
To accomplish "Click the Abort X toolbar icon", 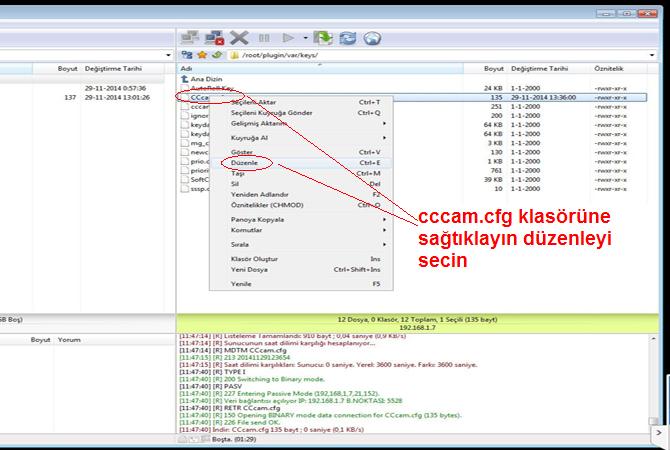I will pyautogui.click(x=239, y=38).
